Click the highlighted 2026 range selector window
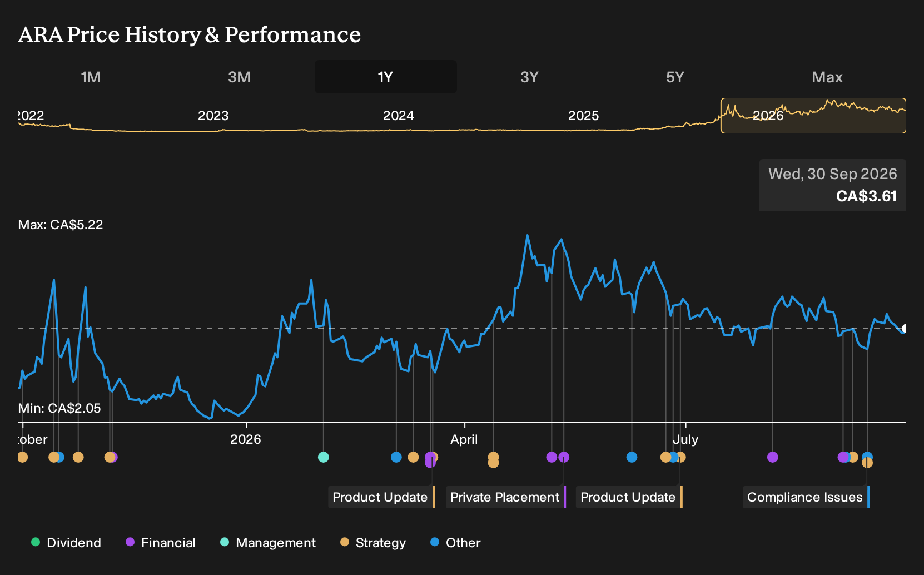 pyautogui.click(x=813, y=116)
